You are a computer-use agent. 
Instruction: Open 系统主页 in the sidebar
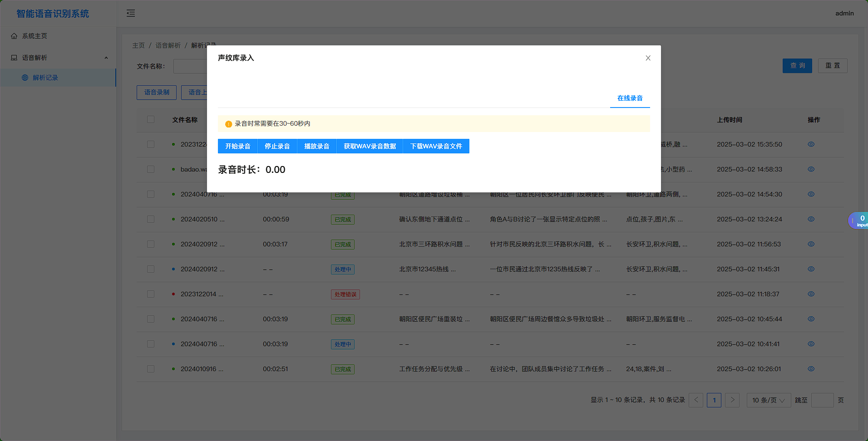point(58,36)
